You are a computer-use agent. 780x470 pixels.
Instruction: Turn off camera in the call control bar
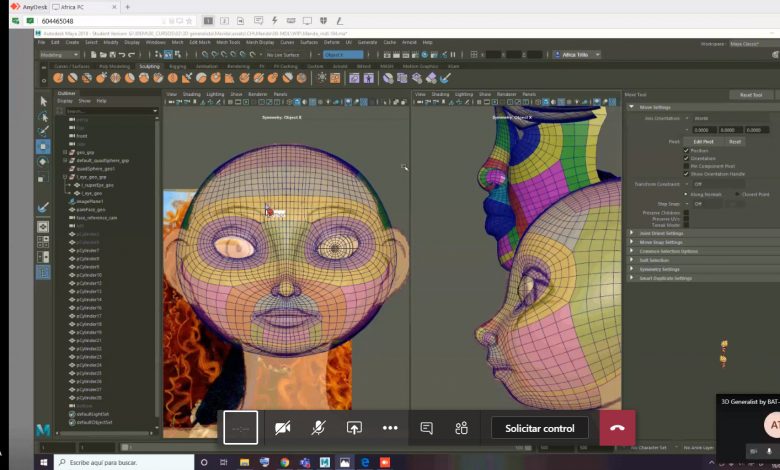(283, 428)
